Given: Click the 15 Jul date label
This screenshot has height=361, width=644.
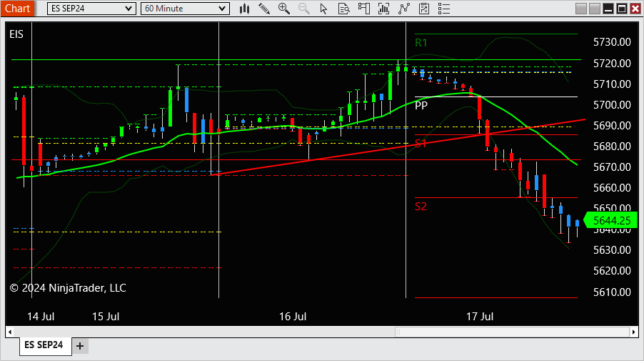Looking at the screenshot, I should [x=106, y=317].
